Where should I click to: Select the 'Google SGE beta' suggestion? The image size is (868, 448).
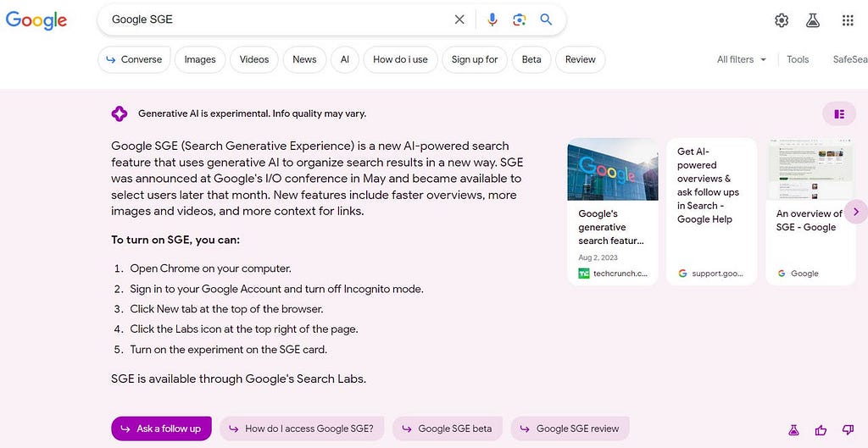(x=448, y=429)
